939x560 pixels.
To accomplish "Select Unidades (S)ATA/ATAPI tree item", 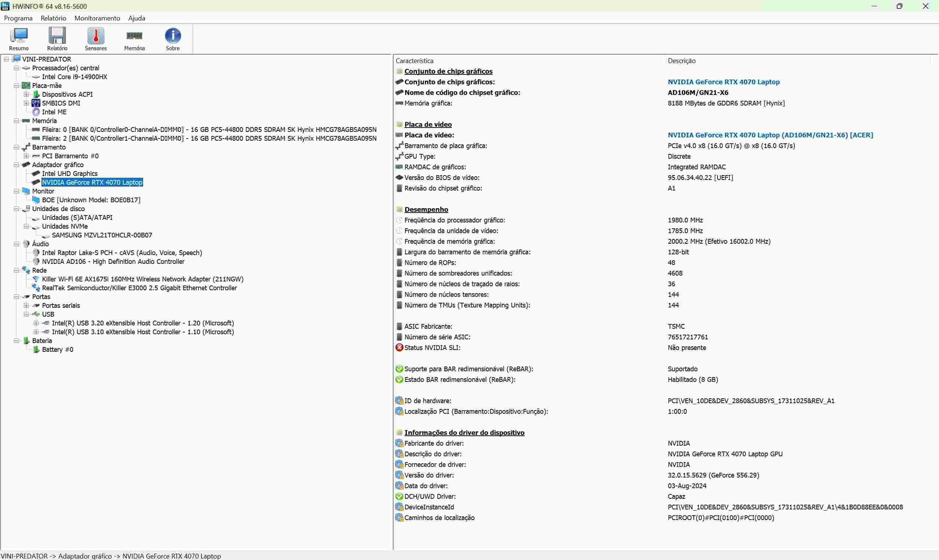I will [77, 217].
